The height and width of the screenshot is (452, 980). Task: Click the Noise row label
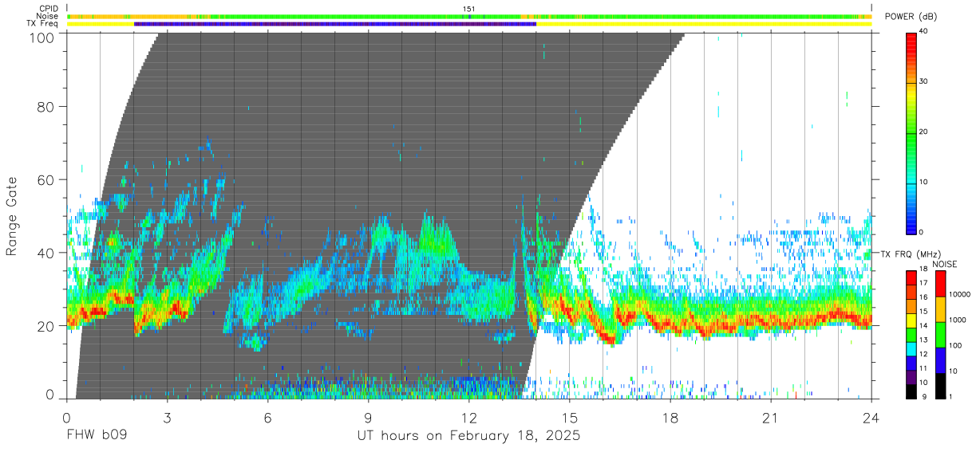[48, 16]
